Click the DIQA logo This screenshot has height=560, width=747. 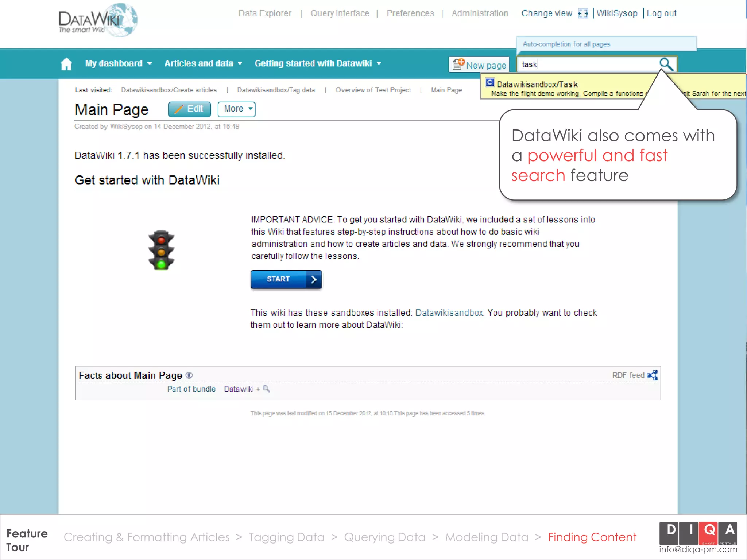(x=698, y=533)
